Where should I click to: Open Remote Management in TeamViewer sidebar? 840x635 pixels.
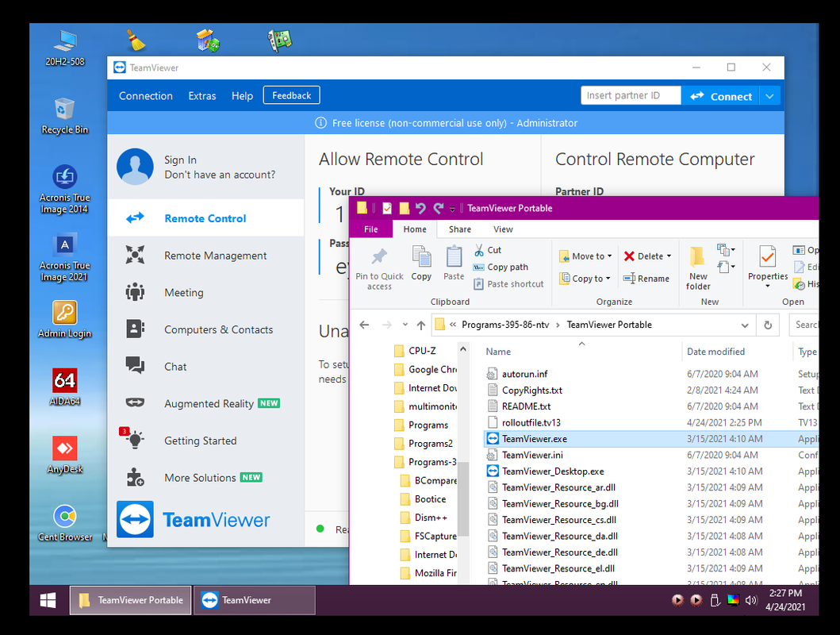pos(205,255)
